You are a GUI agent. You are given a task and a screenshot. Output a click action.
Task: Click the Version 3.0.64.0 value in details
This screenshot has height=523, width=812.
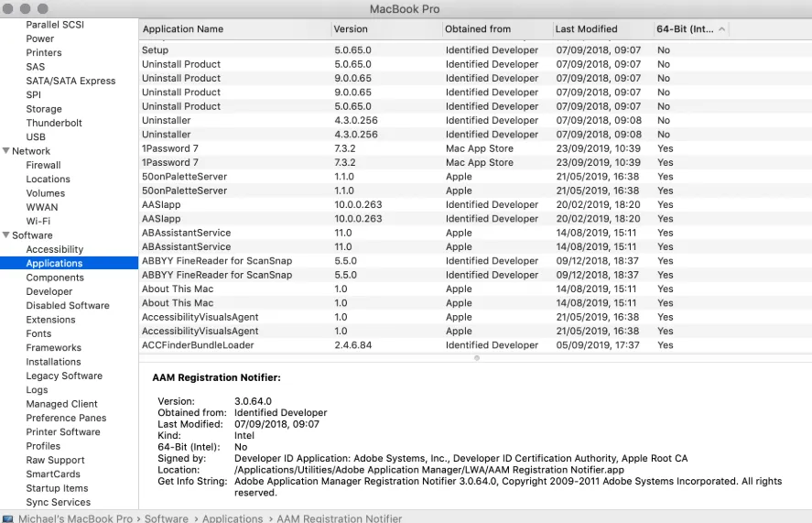click(x=253, y=401)
